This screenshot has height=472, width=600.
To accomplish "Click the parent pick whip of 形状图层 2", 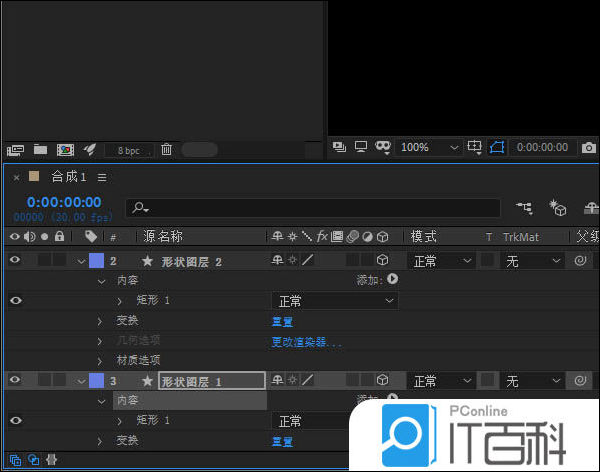I will 580,261.
